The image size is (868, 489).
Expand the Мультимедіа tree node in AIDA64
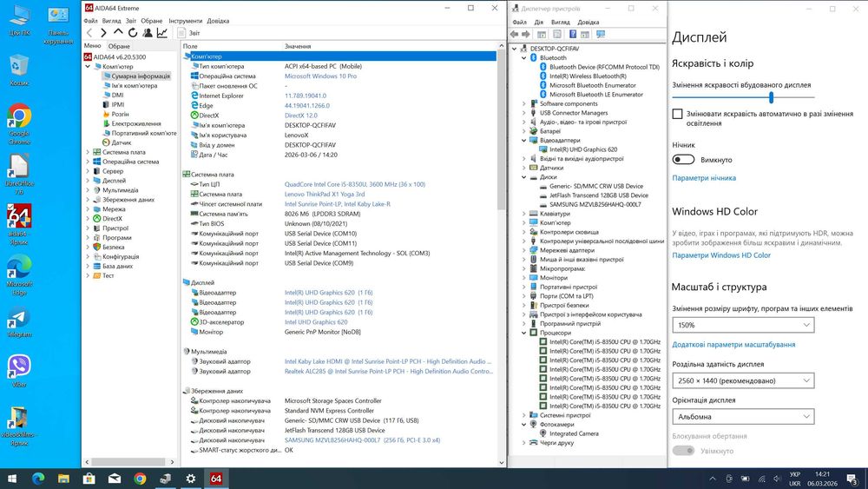(88, 190)
